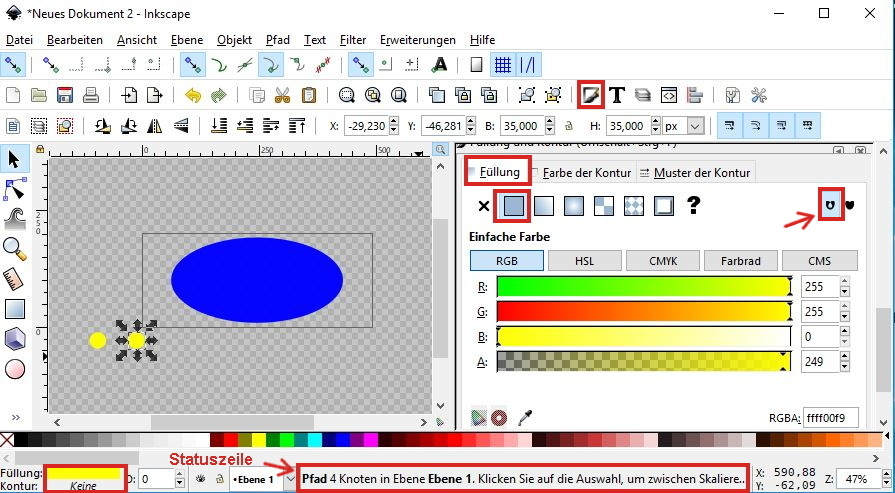The image size is (895, 493).
Task: Open the px unit dropdown
Action: (694, 127)
